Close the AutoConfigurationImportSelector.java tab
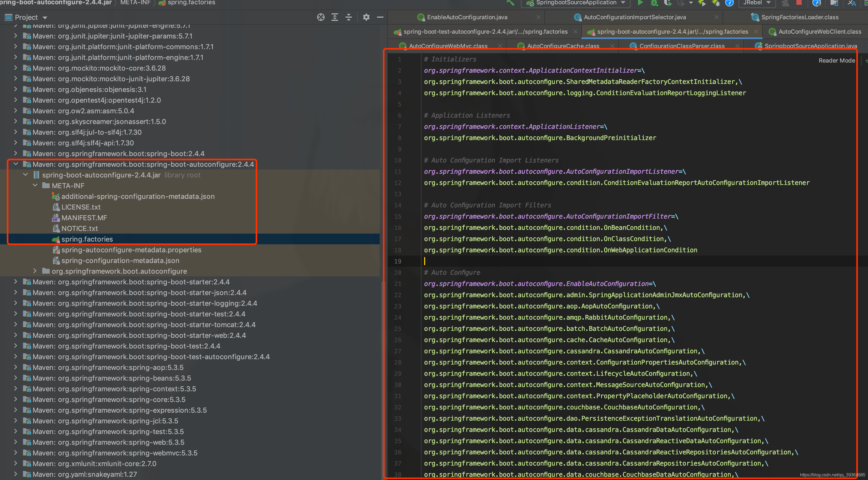 coord(717,17)
